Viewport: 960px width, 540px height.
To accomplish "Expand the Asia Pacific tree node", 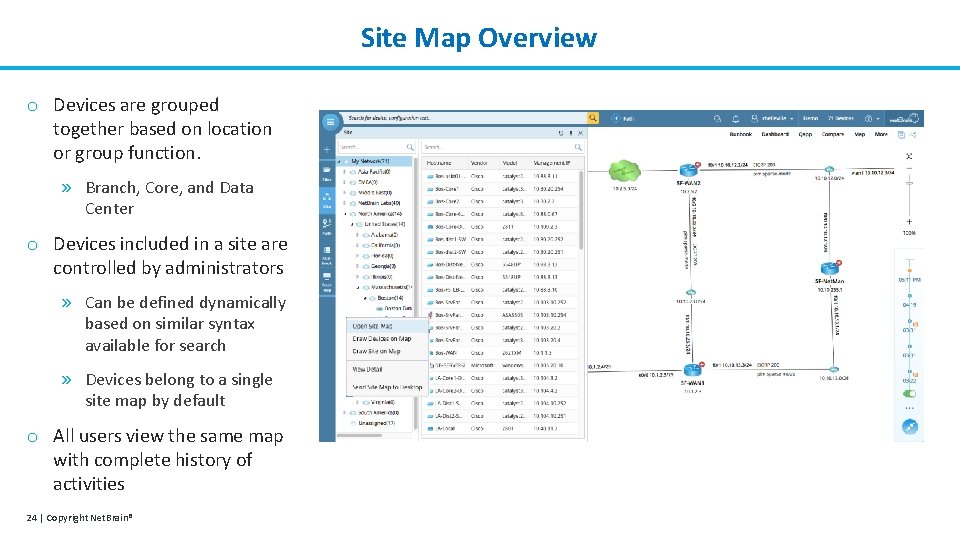I will point(345,172).
